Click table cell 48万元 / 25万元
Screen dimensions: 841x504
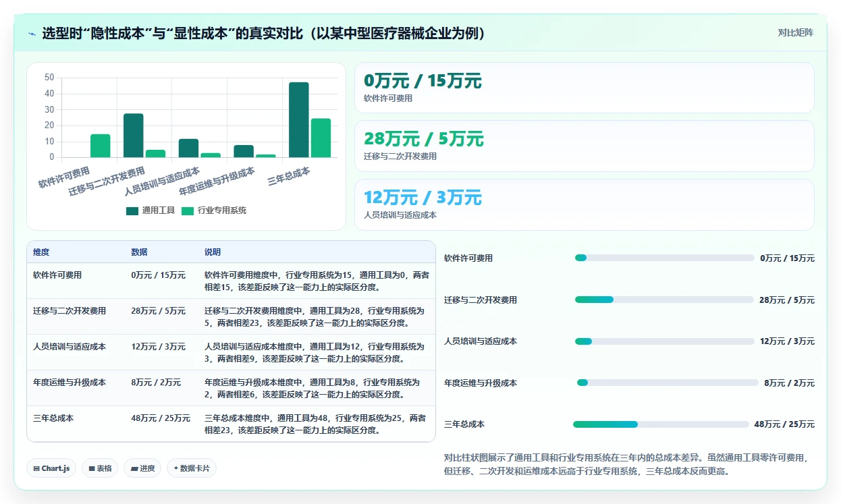[161, 418]
